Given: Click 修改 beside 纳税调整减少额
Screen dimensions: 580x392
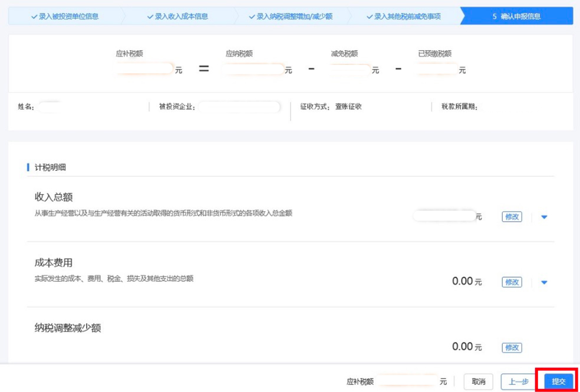Looking at the screenshot, I should click(x=510, y=347).
